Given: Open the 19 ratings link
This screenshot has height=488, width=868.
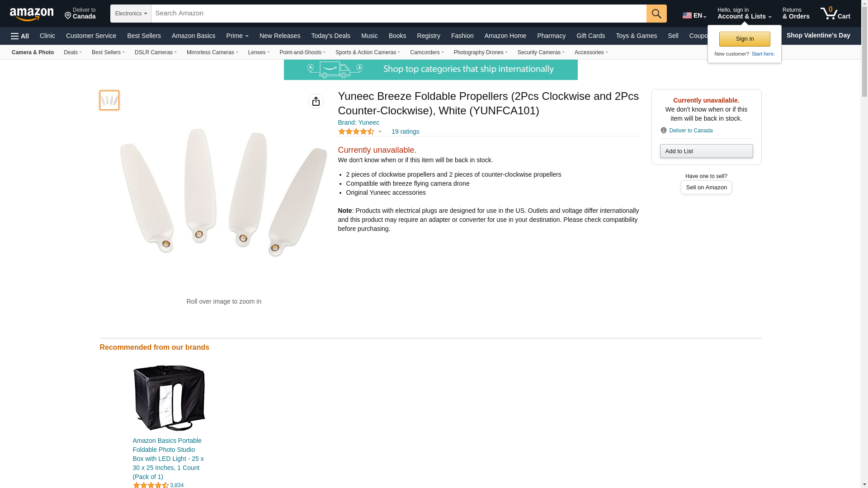Looking at the screenshot, I should 405,131.
